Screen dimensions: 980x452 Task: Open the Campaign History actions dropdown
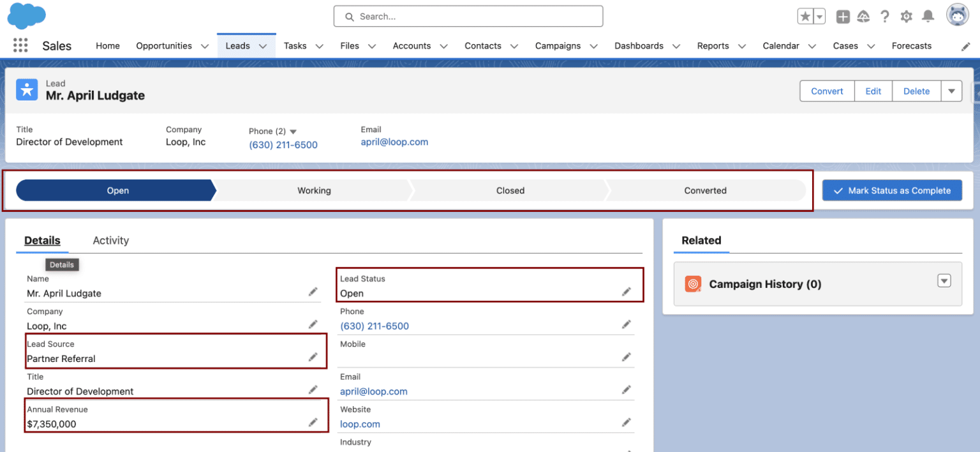[944, 280]
